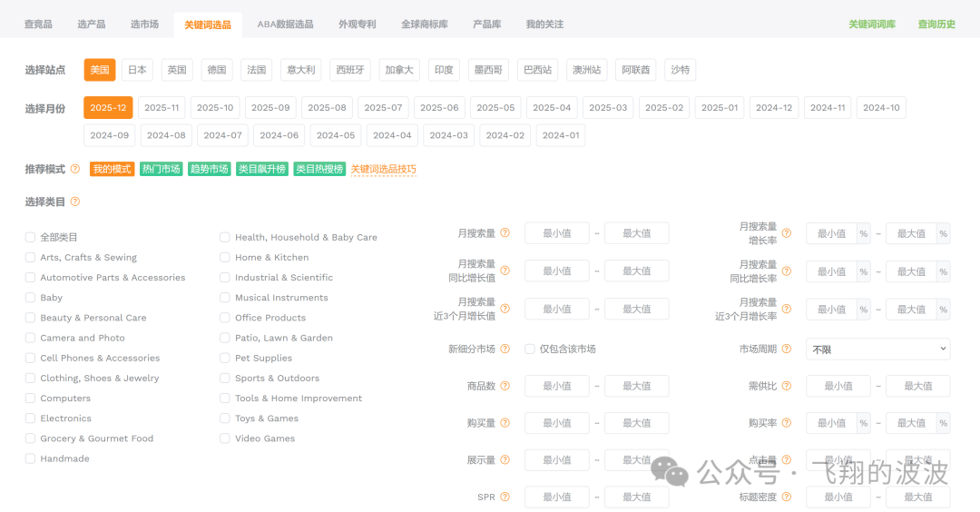This screenshot has height=512, width=980.
Task: Show help for 月搜索量 filter
Action: 505,232
